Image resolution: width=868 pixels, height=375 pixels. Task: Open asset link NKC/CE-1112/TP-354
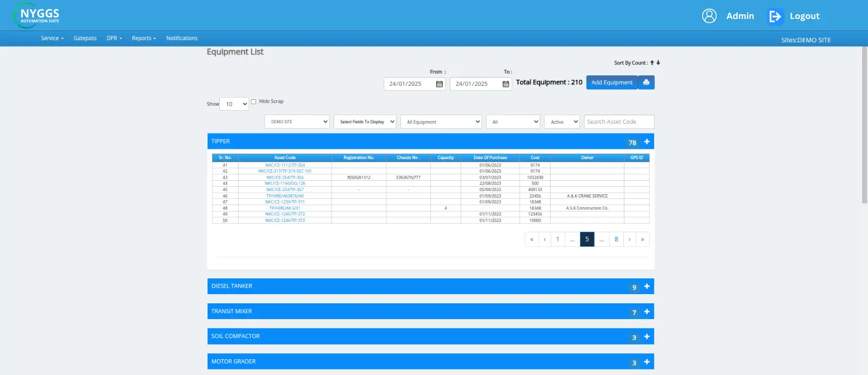(x=285, y=165)
